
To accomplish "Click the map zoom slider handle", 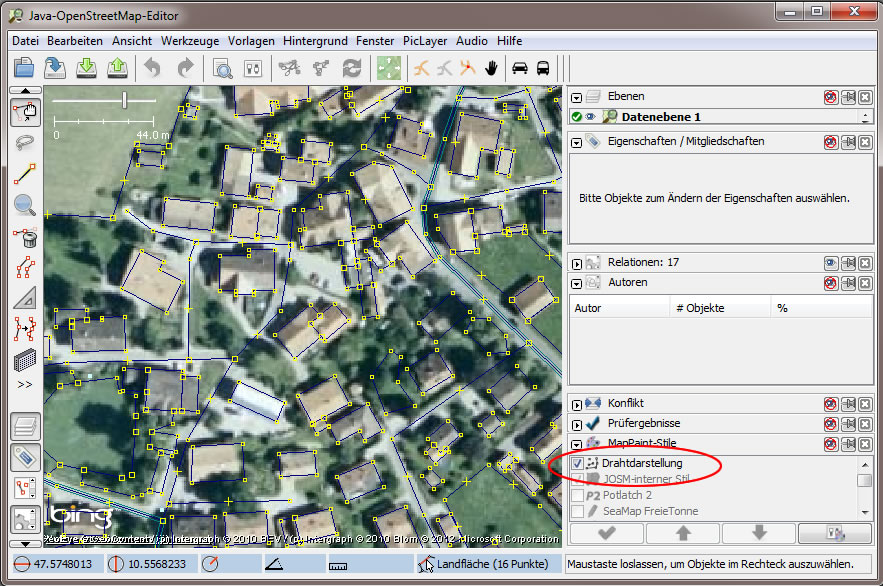I will pos(124,99).
